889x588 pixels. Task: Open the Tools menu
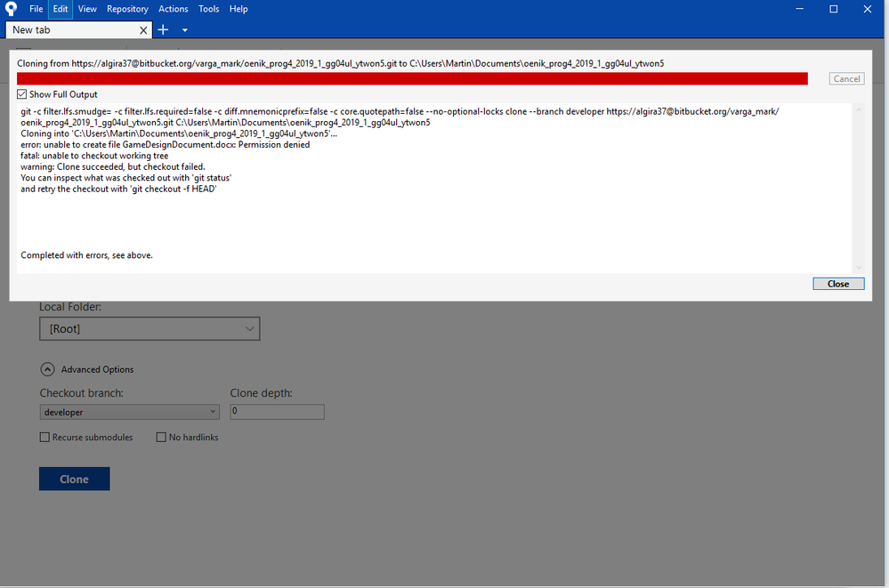click(208, 9)
